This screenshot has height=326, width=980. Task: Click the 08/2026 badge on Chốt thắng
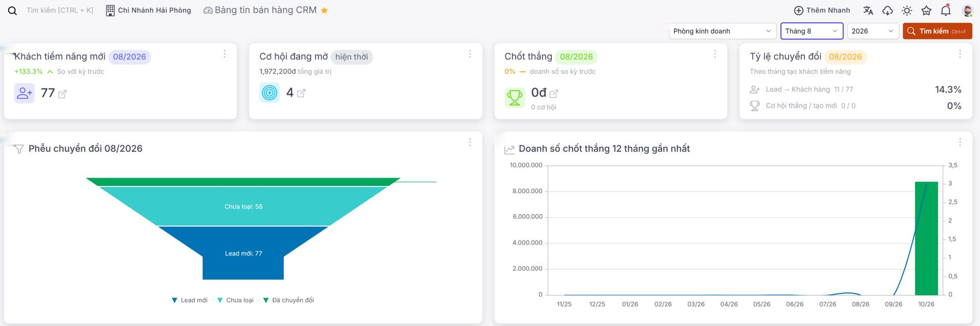[x=576, y=57]
